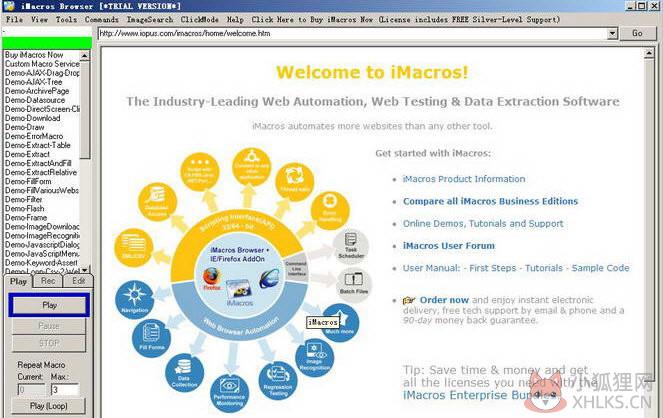Select Custom Macro Service in list
This screenshot has width=663, height=418.
click(41, 64)
